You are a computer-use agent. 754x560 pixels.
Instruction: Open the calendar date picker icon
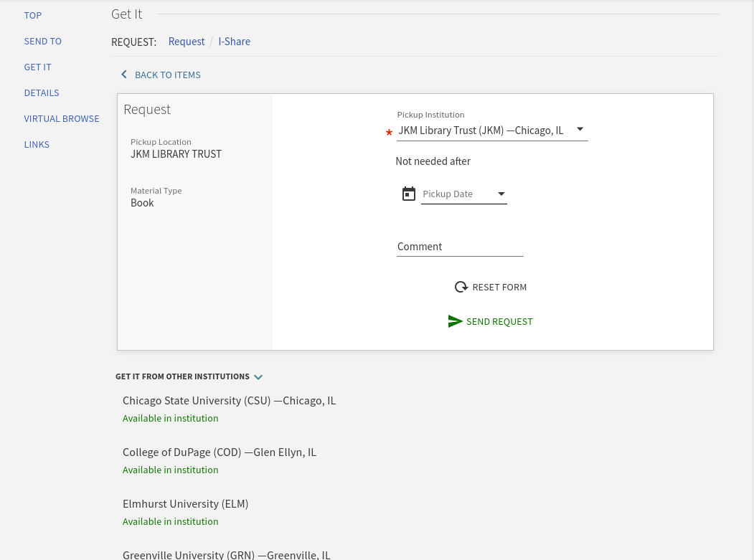tap(409, 194)
